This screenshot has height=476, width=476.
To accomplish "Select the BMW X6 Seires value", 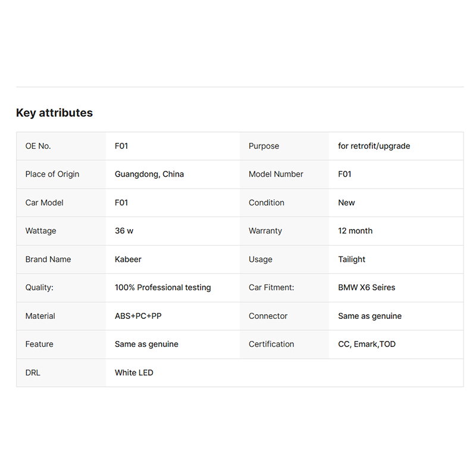I will point(367,287).
